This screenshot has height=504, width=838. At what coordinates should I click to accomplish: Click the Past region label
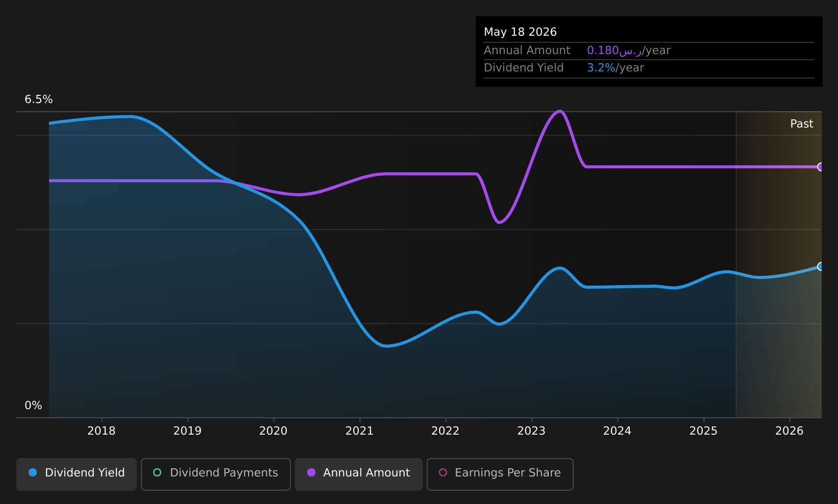(x=802, y=124)
